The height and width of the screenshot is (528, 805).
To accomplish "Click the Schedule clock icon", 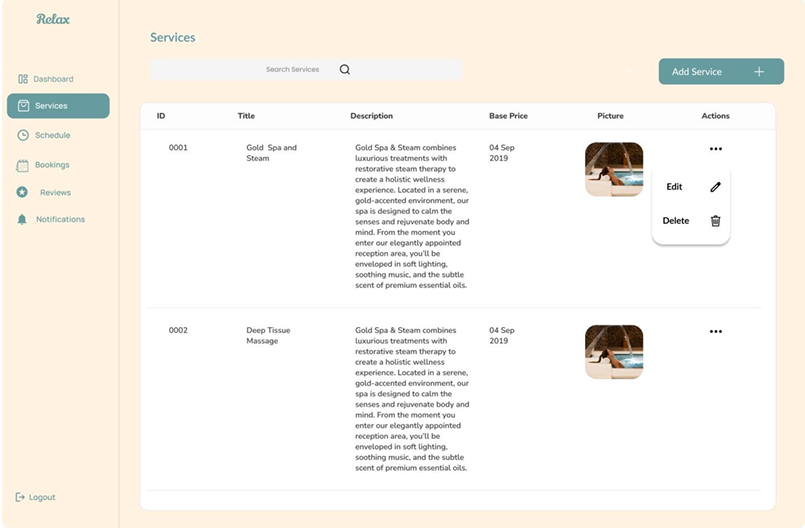I will [x=23, y=135].
